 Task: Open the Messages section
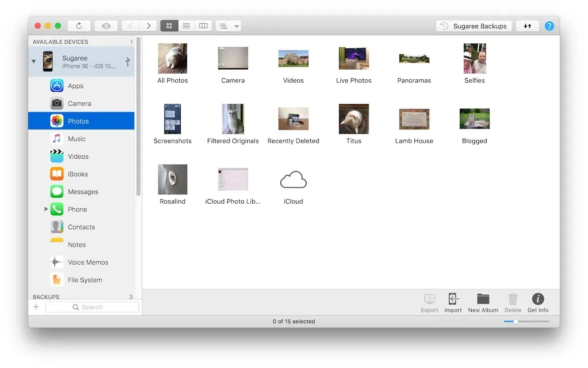click(82, 192)
